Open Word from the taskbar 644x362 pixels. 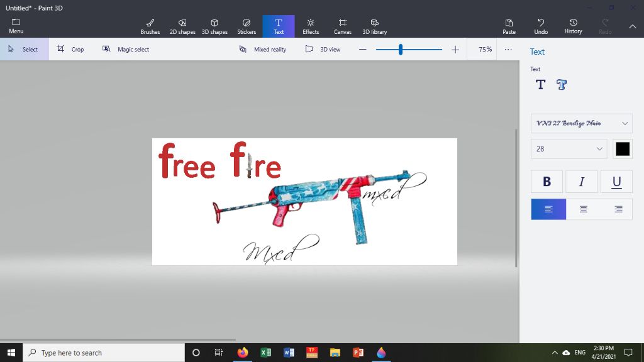(x=289, y=353)
